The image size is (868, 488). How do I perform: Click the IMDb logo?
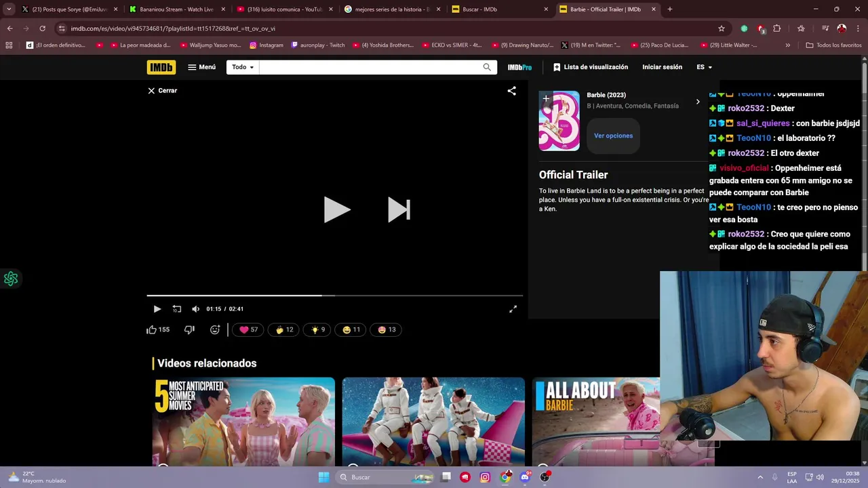point(161,67)
